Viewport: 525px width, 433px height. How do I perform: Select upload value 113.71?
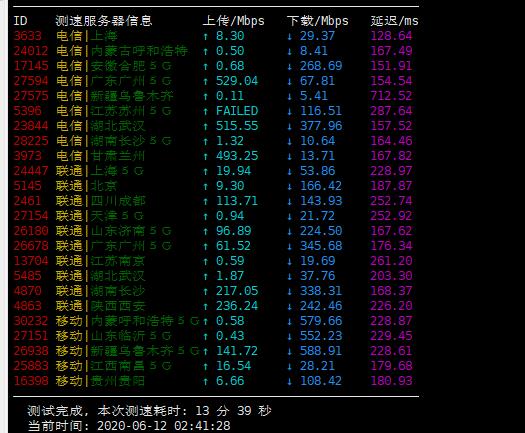(x=237, y=201)
